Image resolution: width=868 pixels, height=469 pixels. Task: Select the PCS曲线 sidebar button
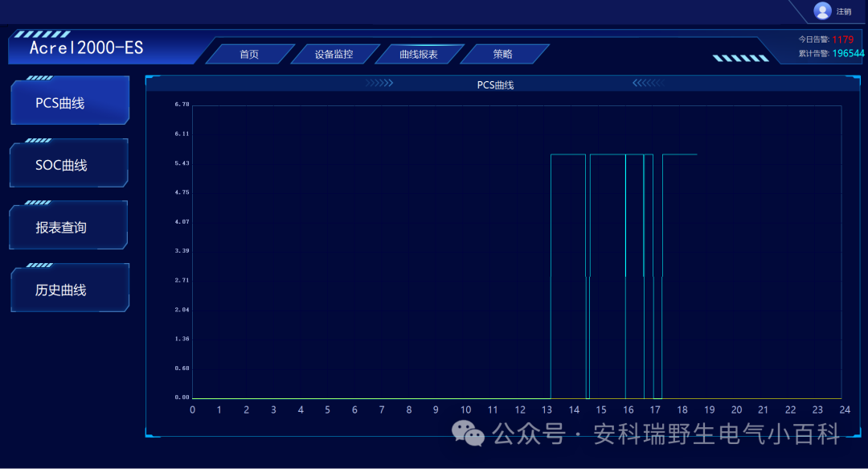70,101
